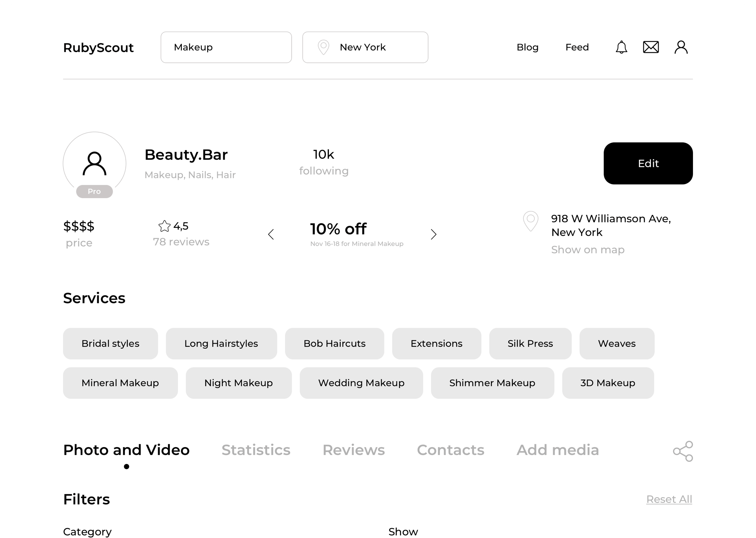Go back a promo with the left chevron

(x=271, y=234)
